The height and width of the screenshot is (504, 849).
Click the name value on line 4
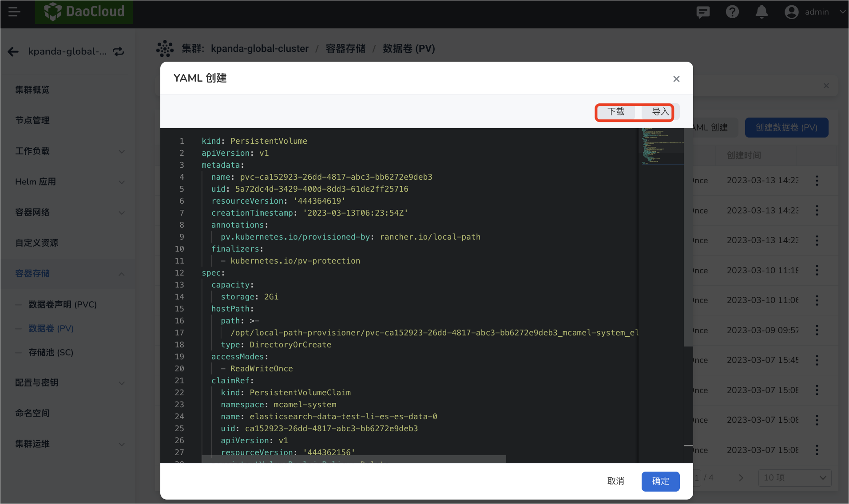click(x=336, y=177)
